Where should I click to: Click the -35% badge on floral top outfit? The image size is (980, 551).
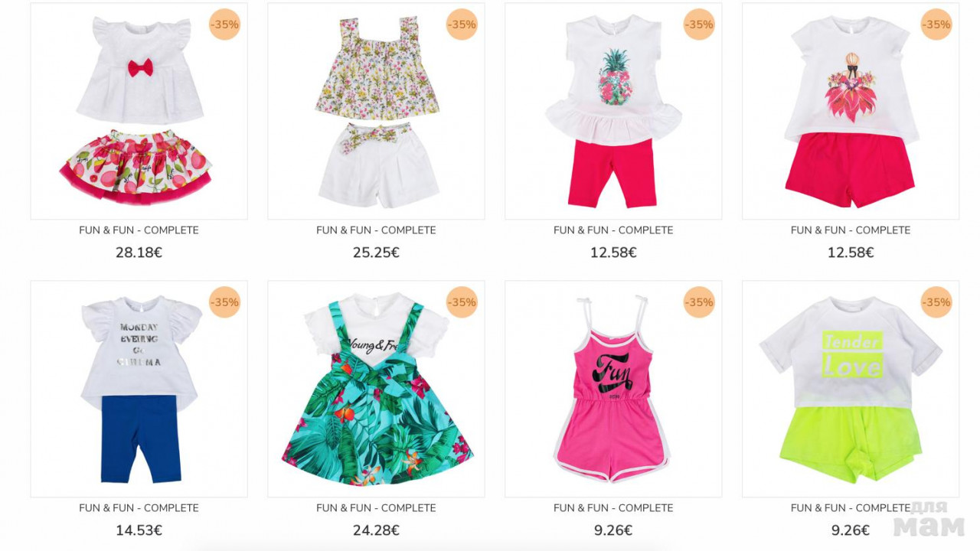[x=462, y=24]
